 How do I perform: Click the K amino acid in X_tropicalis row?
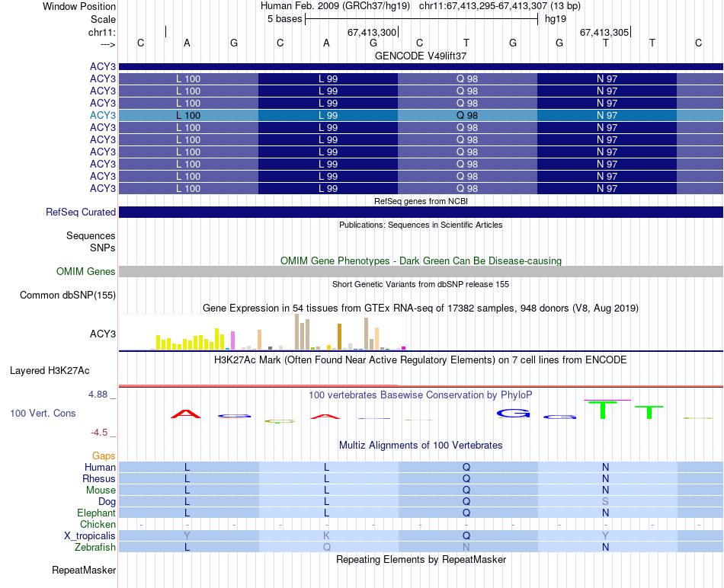tap(326, 536)
